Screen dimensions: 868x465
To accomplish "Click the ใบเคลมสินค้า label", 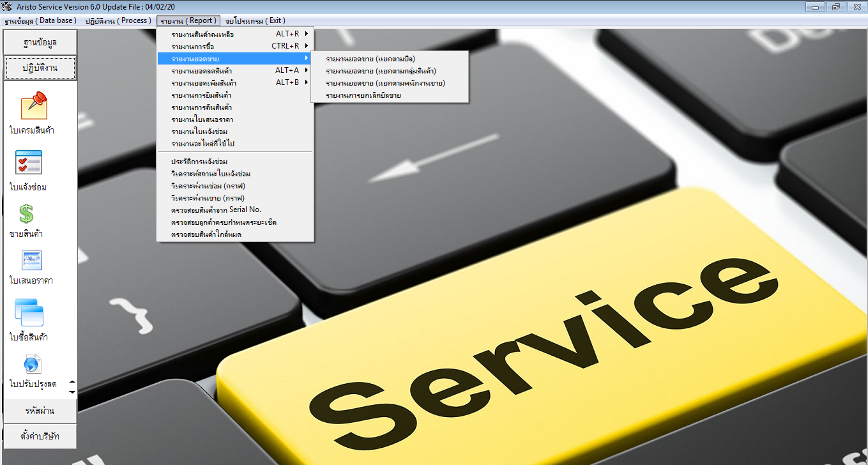I will click(32, 130).
